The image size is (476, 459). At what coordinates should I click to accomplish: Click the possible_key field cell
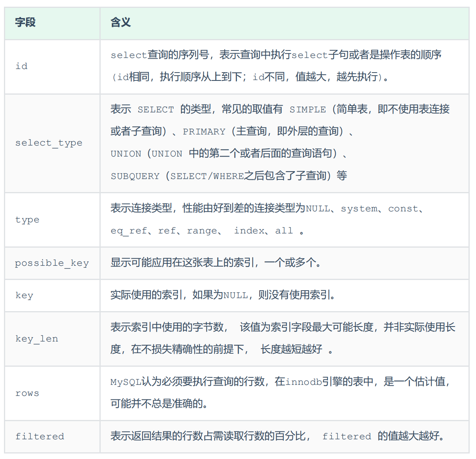point(52,263)
